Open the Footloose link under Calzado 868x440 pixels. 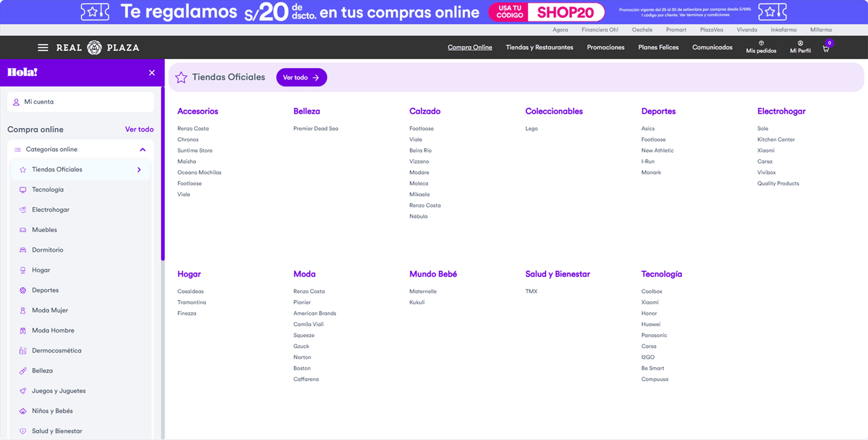click(421, 128)
